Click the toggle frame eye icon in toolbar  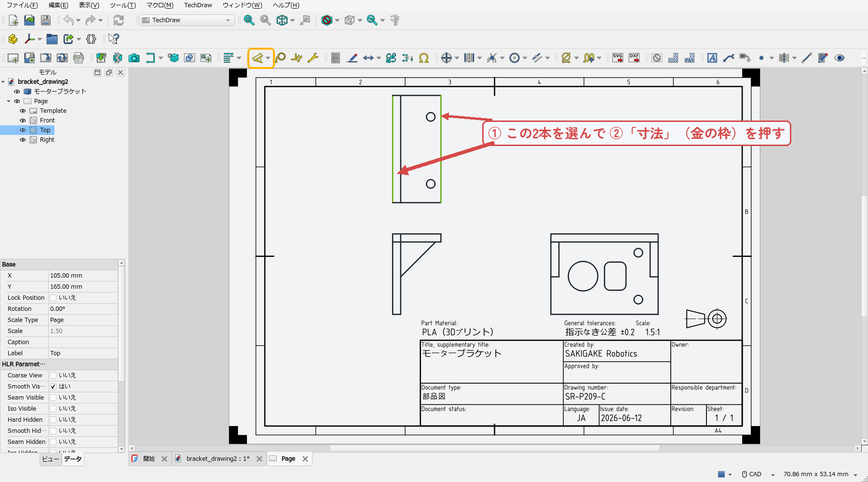(840, 58)
